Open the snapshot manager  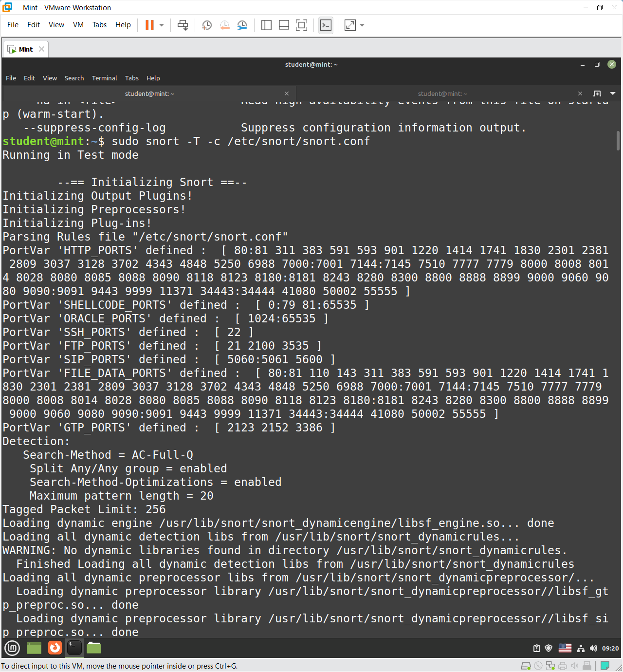(x=242, y=25)
